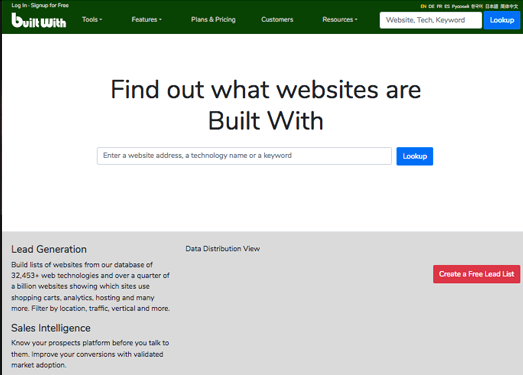Click the main Lookup button beside search
Viewport: 523px width, 375px height.
coord(415,156)
